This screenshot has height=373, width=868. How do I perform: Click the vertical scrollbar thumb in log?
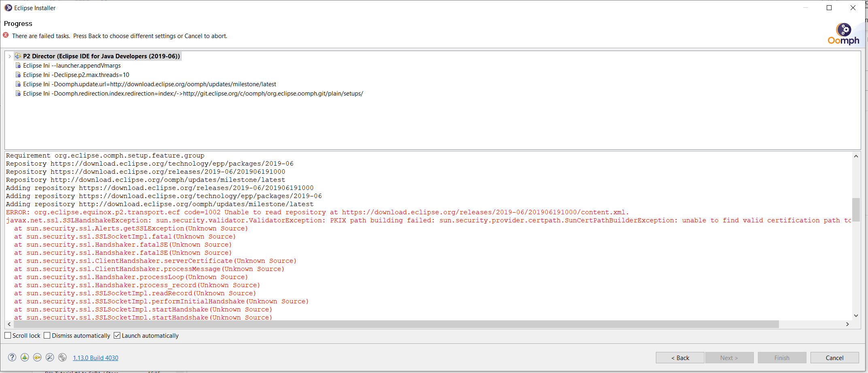pyautogui.click(x=856, y=210)
